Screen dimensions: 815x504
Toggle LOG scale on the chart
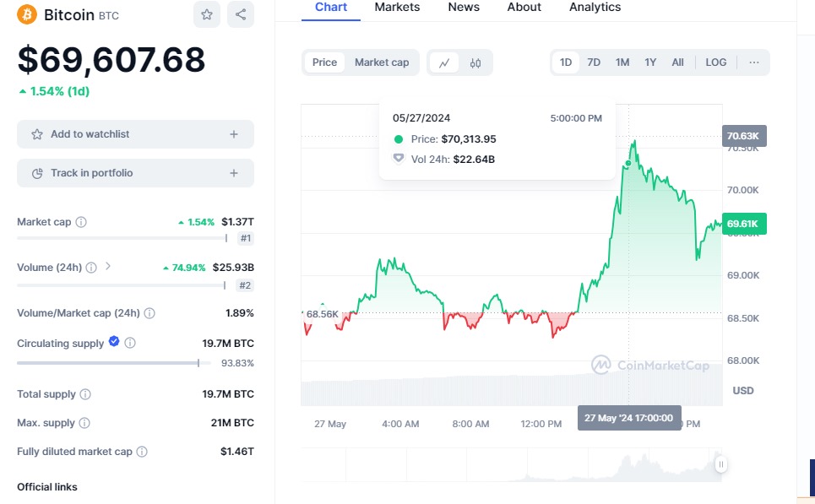click(715, 62)
